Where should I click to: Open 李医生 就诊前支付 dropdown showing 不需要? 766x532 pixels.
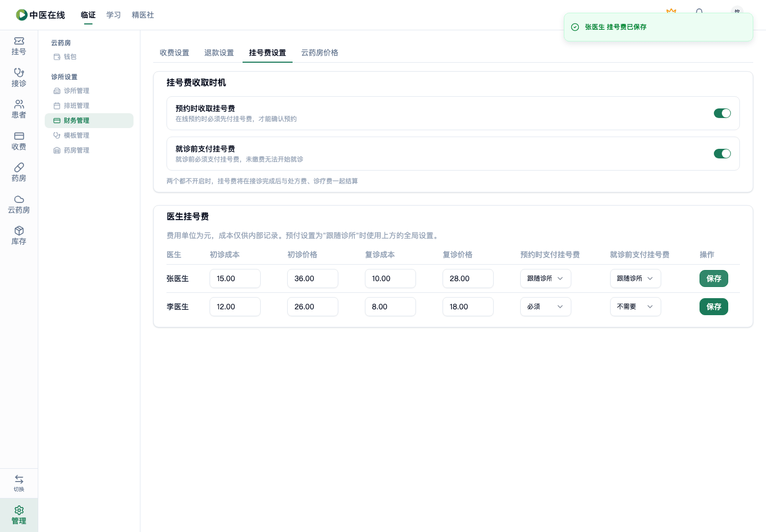[636, 307]
